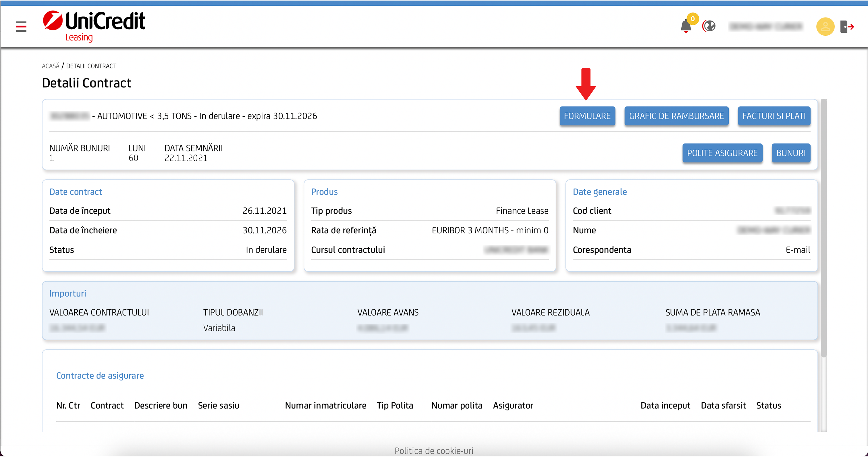Click VALOARE REZIDUALA label
Image resolution: width=868 pixels, height=465 pixels.
tap(550, 313)
